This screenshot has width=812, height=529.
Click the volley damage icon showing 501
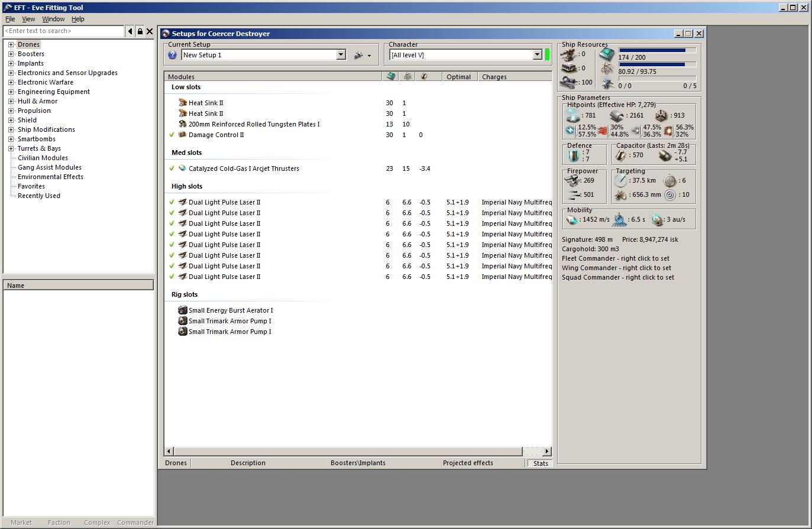(572, 194)
